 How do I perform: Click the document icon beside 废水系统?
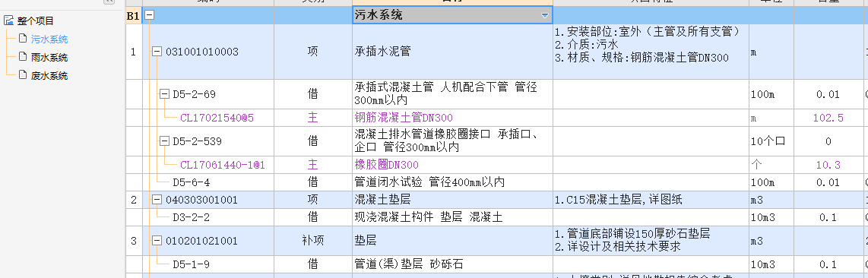pyautogui.click(x=23, y=75)
